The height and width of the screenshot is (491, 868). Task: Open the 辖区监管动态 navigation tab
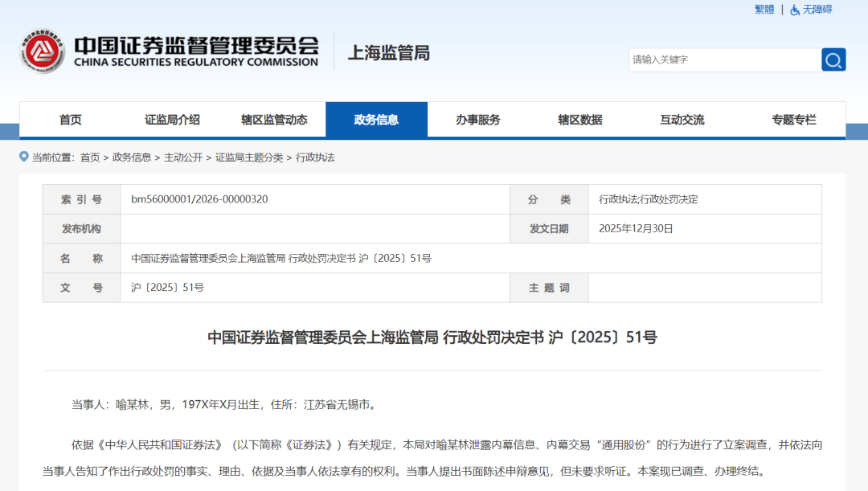coord(274,120)
